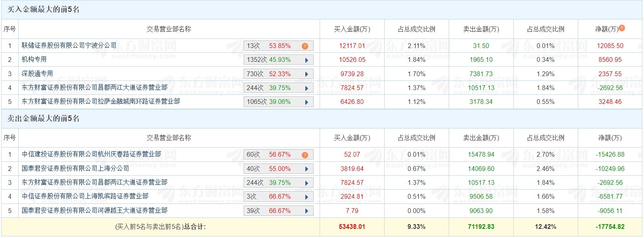Click net amount 8560.95
644x238 pixels.
[610, 60]
